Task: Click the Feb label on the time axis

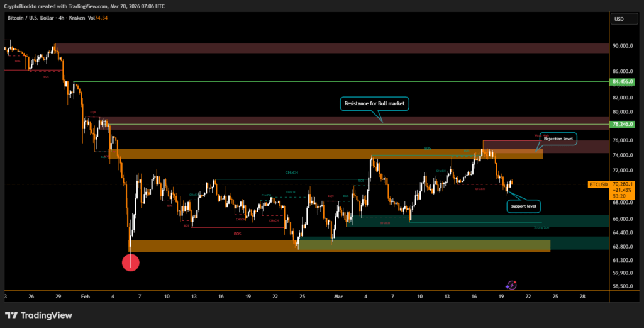Action: coord(86,295)
